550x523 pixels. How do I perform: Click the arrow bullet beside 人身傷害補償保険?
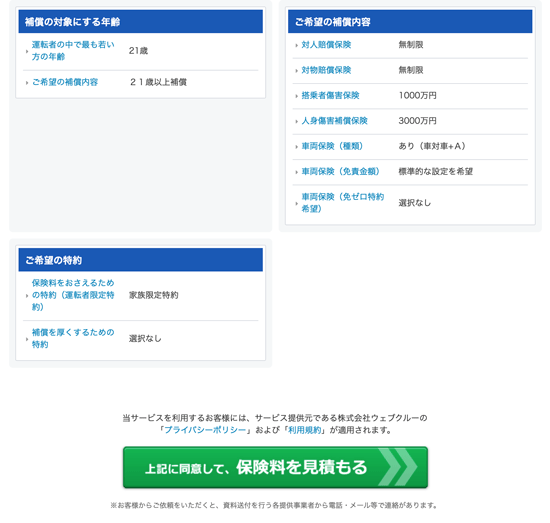coord(296,121)
